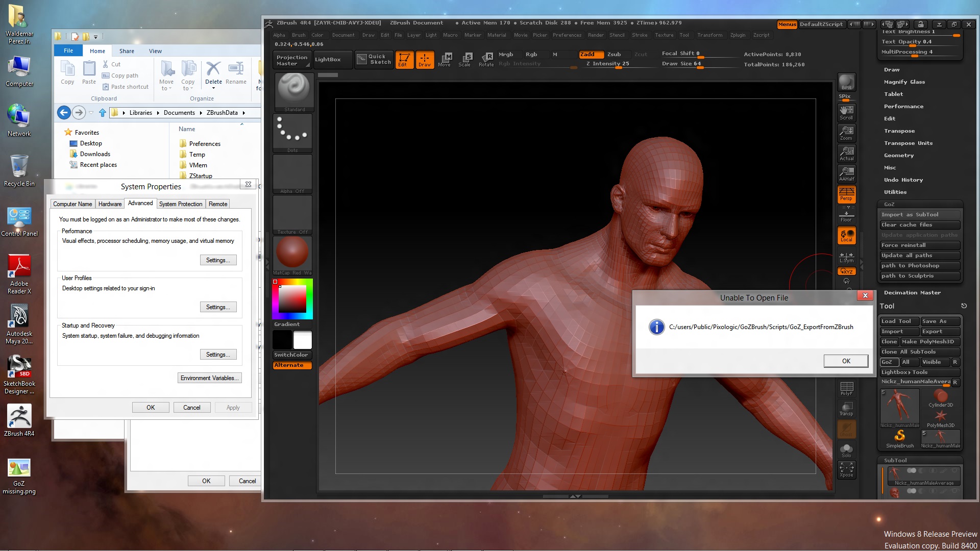Image resolution: width=980 pixels, height=551 pixels.
Task: Toggle Persp perspective mode
Action: 846,194
